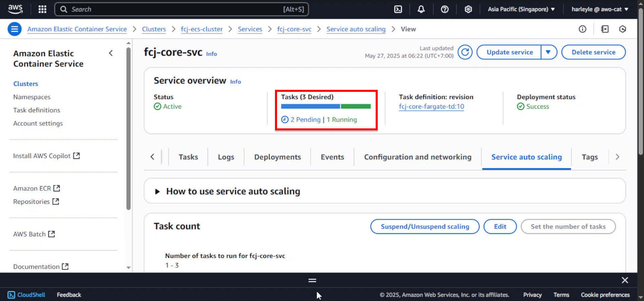Go to fcj-core-svc breadcrumb

point(294,29)
